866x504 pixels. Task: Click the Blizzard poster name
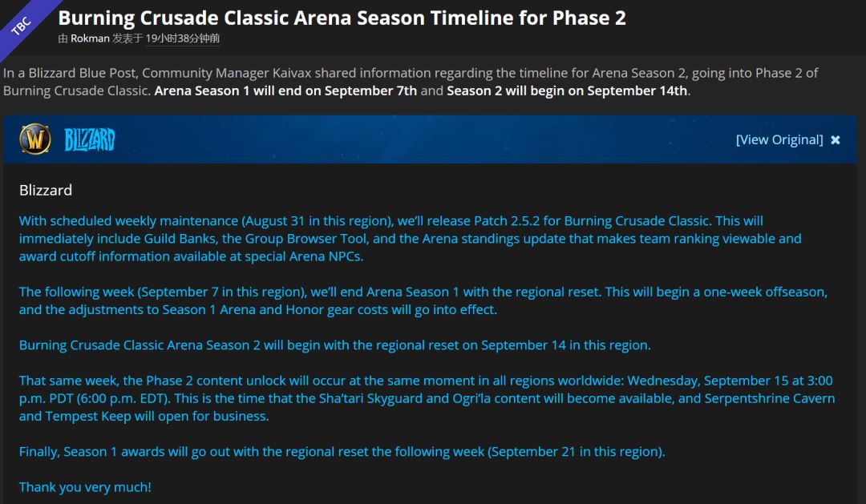tap(46, 190)
